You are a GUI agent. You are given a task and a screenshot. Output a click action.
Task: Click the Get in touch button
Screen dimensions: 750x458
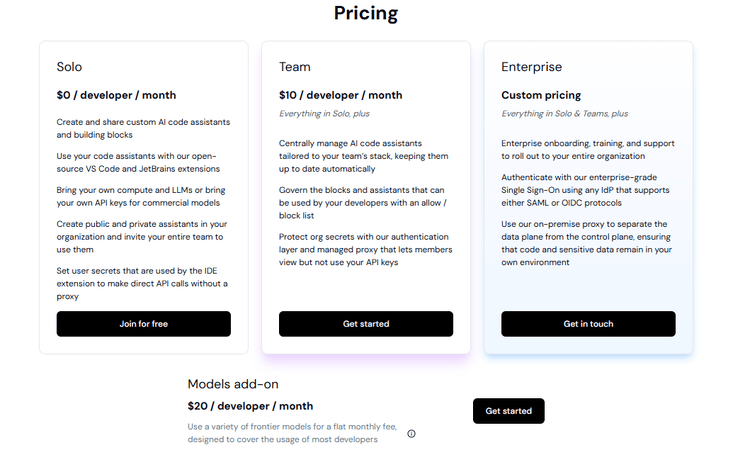tap(588, 324)
